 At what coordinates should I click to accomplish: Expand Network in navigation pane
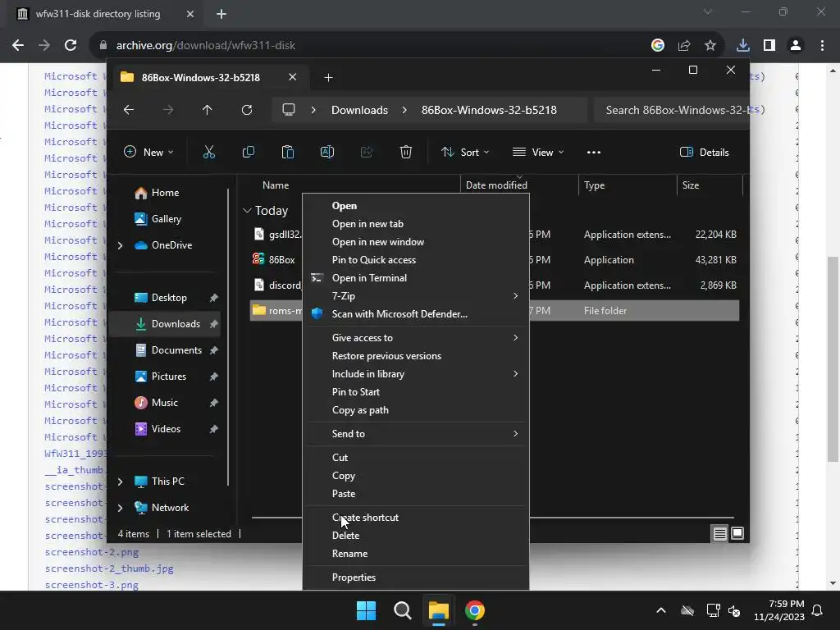point(120,508)
